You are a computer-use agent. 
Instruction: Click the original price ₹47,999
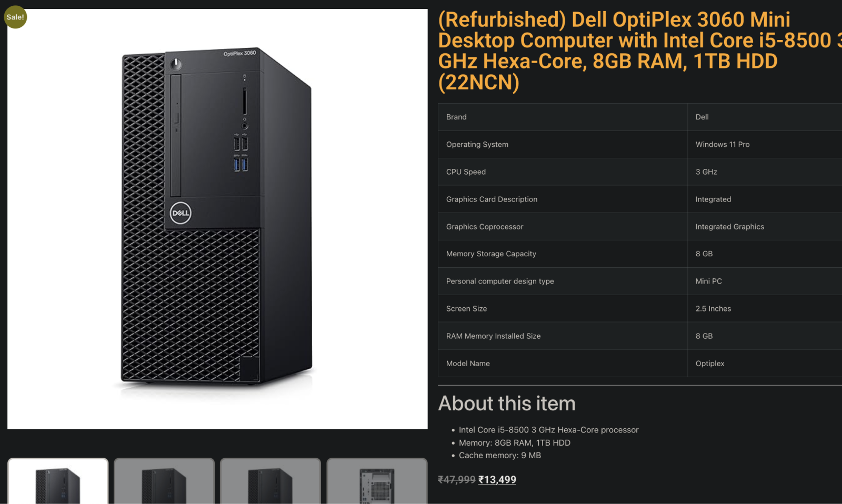point(457,480)
